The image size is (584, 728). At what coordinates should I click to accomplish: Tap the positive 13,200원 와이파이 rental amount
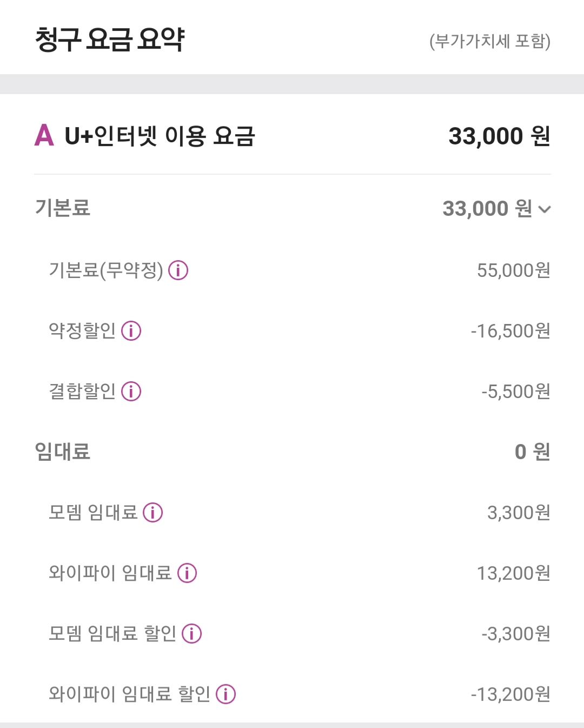point(513,573)
